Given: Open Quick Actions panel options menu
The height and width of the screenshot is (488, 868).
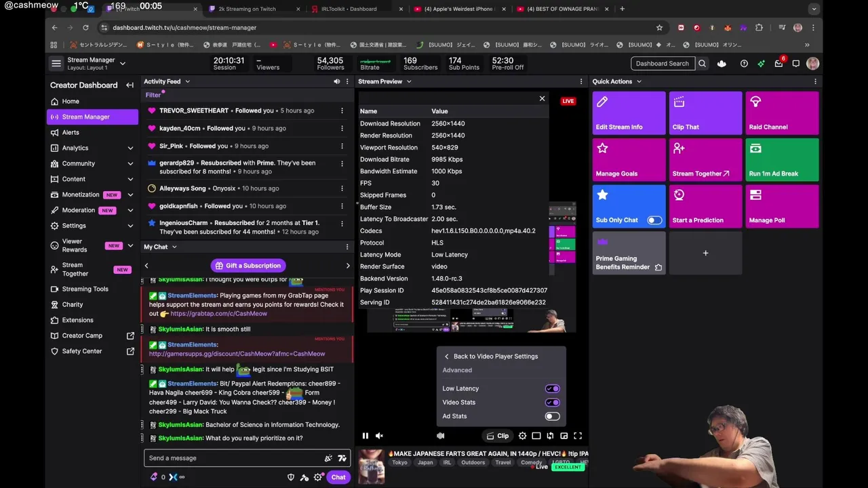Looking at the screenshot, I should click(815, 81).
